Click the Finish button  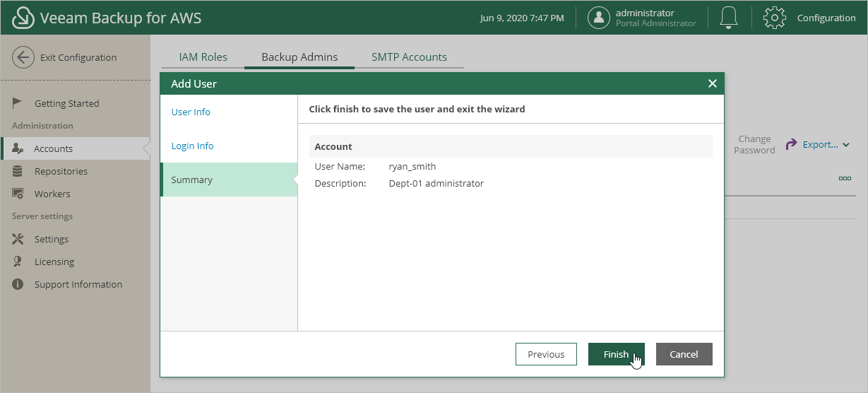click(616, 354)
